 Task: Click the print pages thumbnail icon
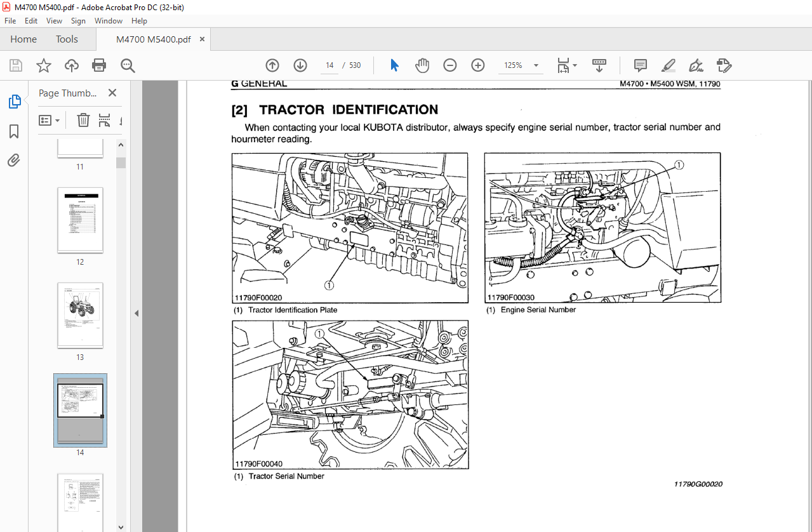point(105,120)
